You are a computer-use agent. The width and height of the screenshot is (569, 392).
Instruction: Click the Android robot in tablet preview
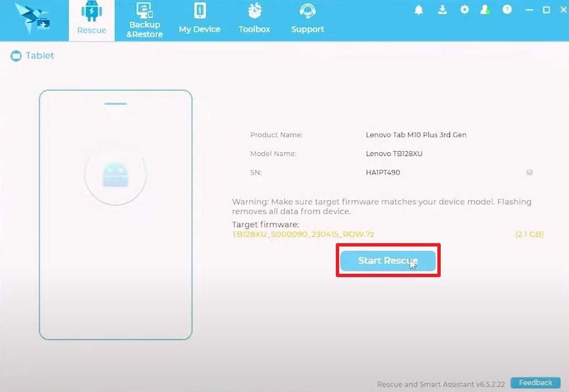[115, 175]
